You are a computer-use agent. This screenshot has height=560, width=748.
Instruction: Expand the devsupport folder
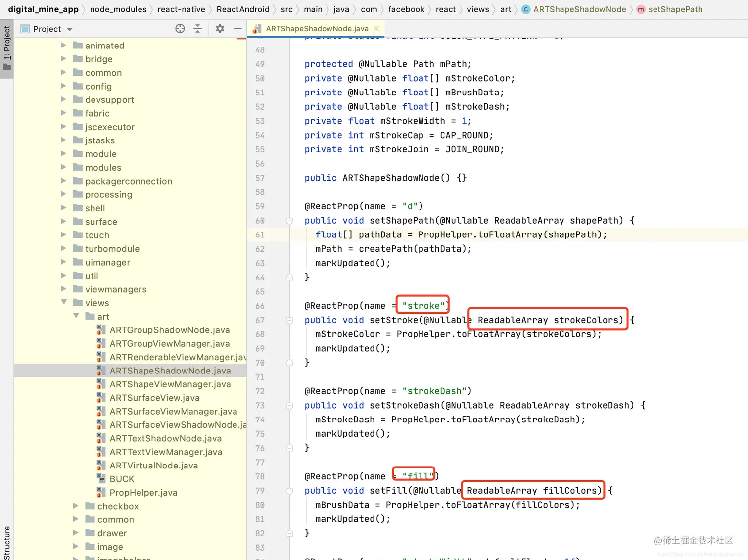(x=63, y=99)
